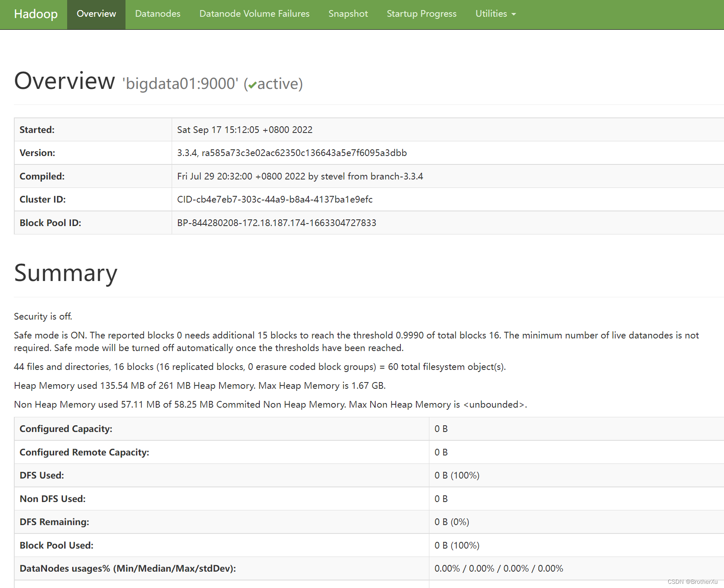Click the 'Security is off.' line

pyautogui.click(x=43, y=316)
